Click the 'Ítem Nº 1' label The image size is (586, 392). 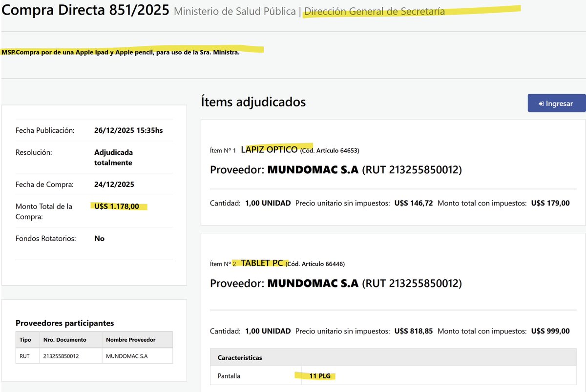(223, 150)
